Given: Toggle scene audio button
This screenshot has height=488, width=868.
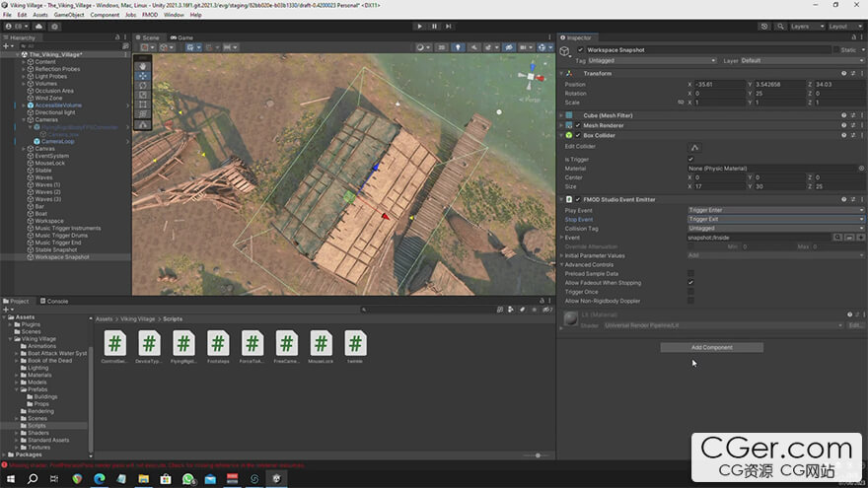Looking at the screenshot, I should [473, 47].
